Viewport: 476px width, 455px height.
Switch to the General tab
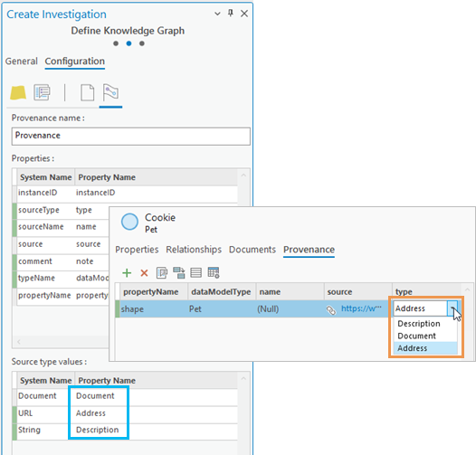point(22,61)
